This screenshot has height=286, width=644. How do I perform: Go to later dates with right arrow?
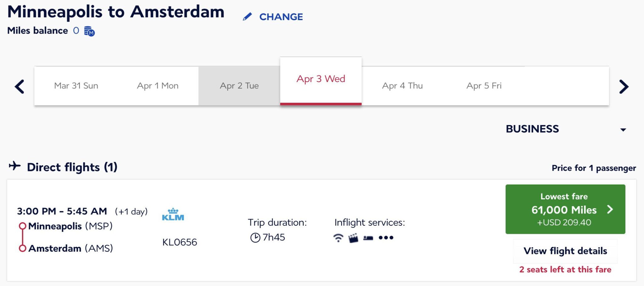click(624, 86)
